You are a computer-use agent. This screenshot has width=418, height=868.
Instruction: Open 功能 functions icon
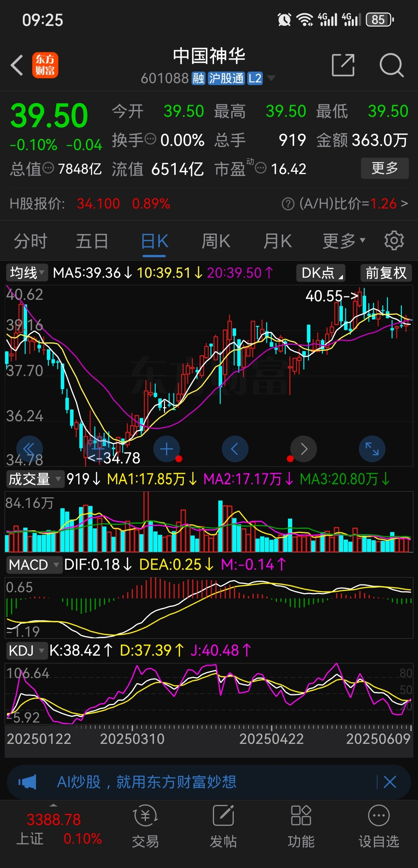[301, 826]
